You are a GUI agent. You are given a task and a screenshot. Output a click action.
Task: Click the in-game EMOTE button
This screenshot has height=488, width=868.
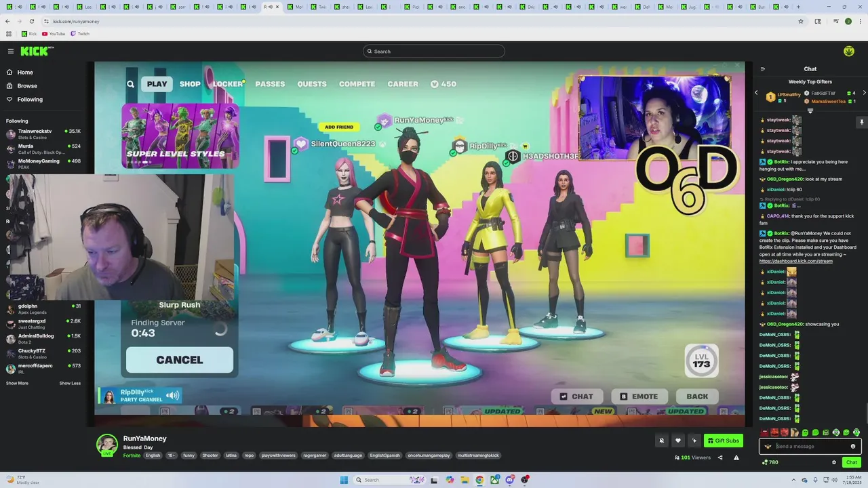[x=639, y=396]
